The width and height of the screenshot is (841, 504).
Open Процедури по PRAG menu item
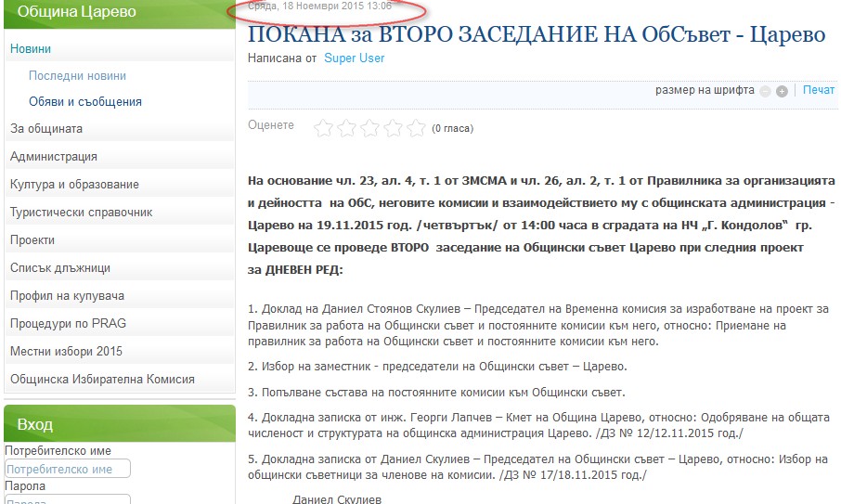point(120,324)
